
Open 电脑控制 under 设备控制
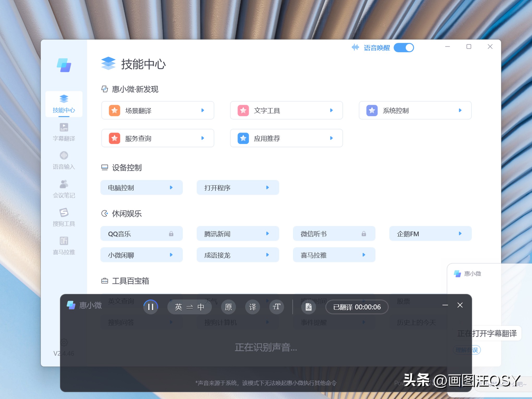click(x=142, y=187)
